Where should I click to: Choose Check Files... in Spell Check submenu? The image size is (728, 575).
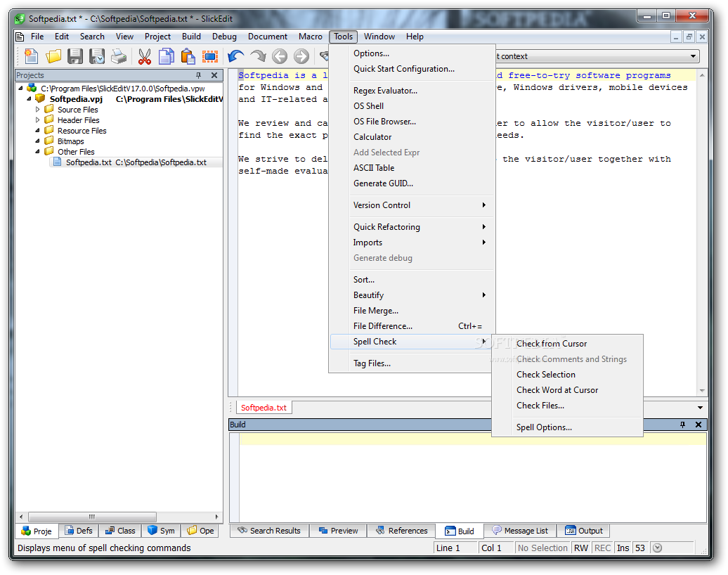pyautogui.click(x=567, y=406)
